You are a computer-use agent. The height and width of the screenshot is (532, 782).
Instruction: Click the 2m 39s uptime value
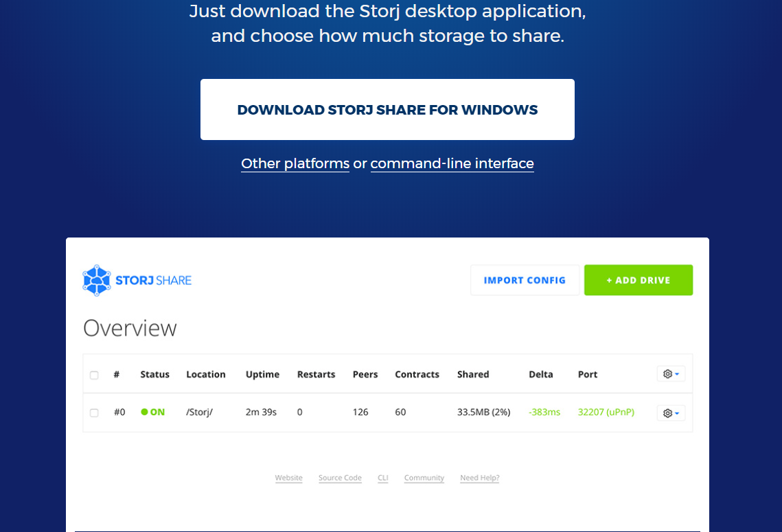(261, 413)
